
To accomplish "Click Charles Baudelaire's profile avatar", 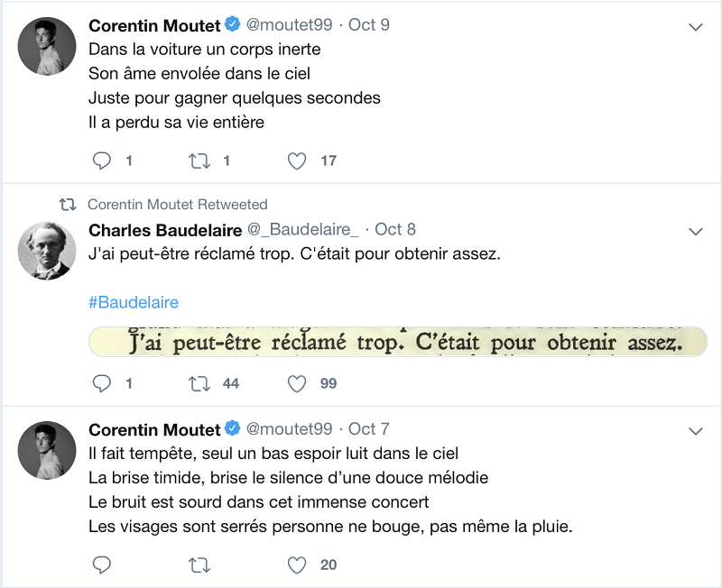I will click(x=47, y=251).
